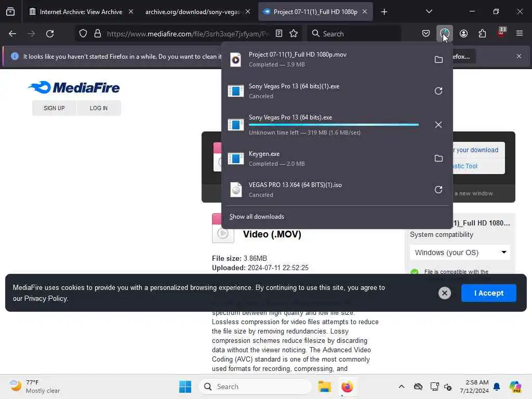Click the LOG IN button
Viewport: 532px width, 399px height.
pos(99,108)
